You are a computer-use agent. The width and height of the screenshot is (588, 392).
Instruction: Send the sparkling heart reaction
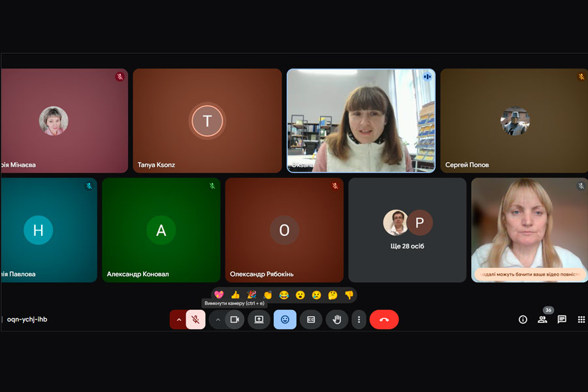coord(219,295)
